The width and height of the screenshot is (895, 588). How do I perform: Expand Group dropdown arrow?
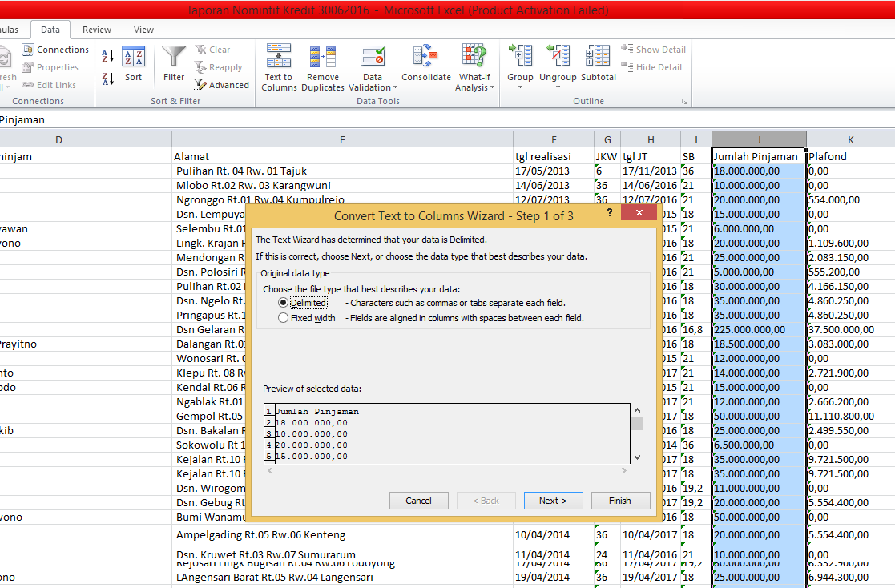[x=520, y=87]
